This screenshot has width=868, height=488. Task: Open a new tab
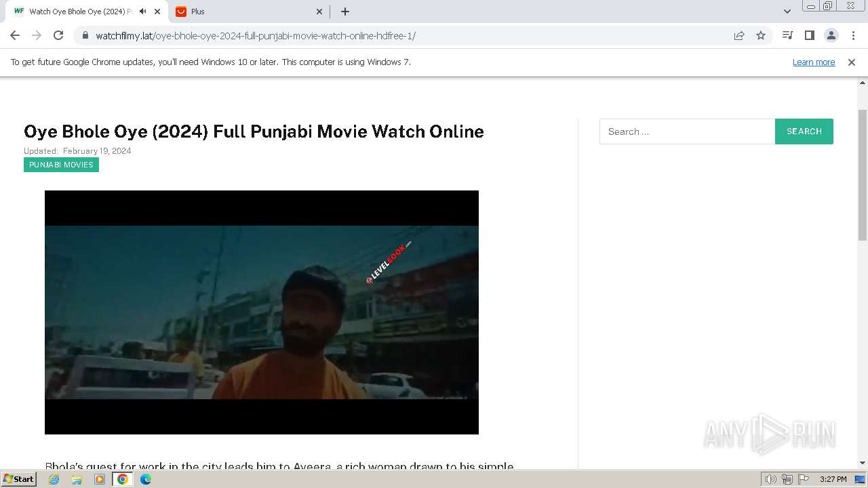click(x=344, y=12)
